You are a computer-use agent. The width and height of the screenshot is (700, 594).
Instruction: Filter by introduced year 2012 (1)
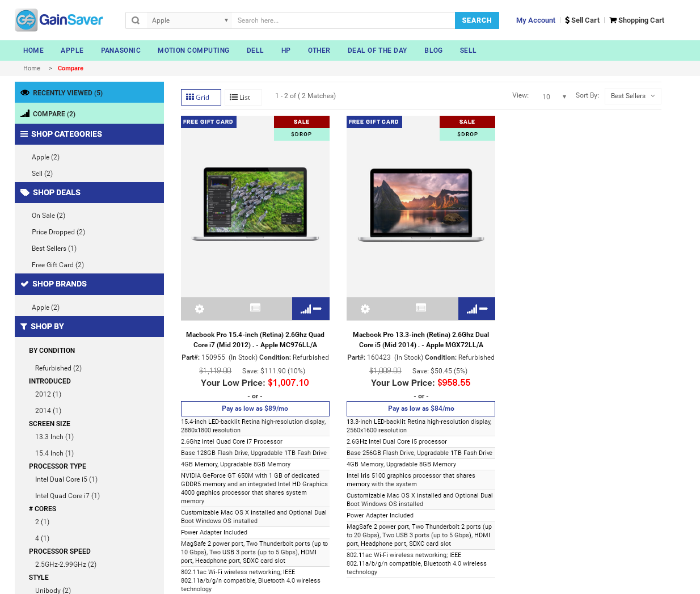click(x=48, y=394)
